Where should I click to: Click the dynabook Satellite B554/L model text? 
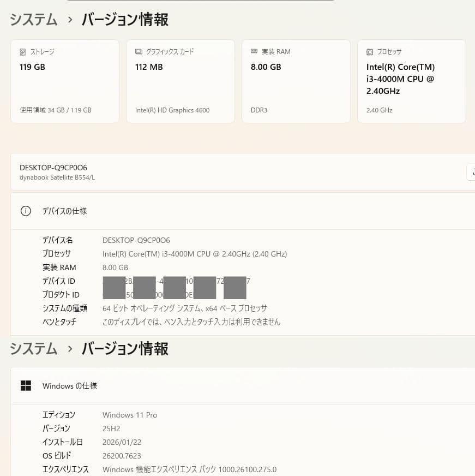pyautogui.click(x=57, y=177)
